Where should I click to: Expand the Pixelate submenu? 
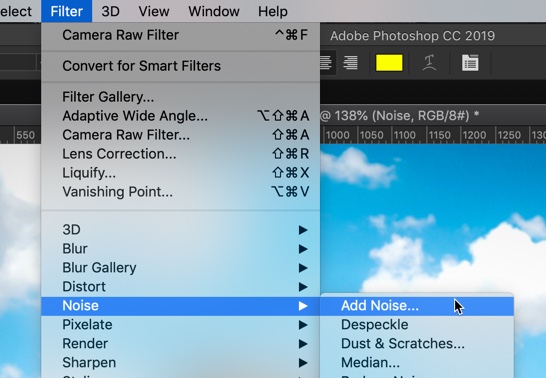(x=180, y=325)
